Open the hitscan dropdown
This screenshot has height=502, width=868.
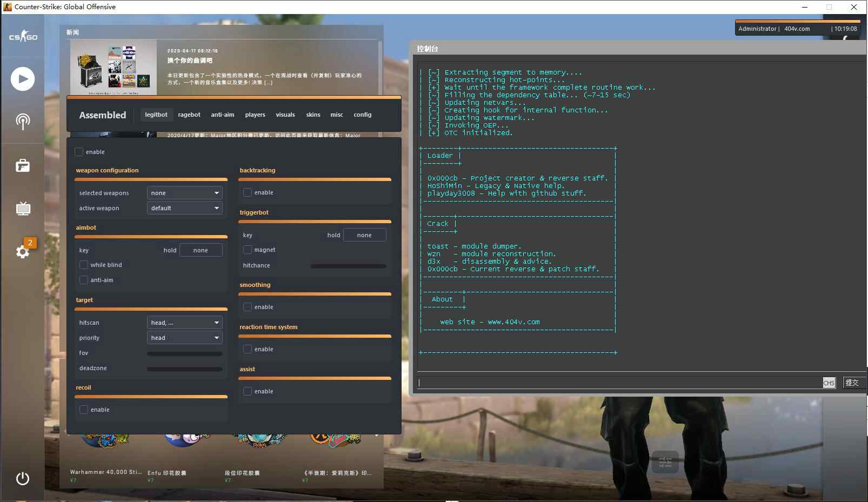(185, 323)
